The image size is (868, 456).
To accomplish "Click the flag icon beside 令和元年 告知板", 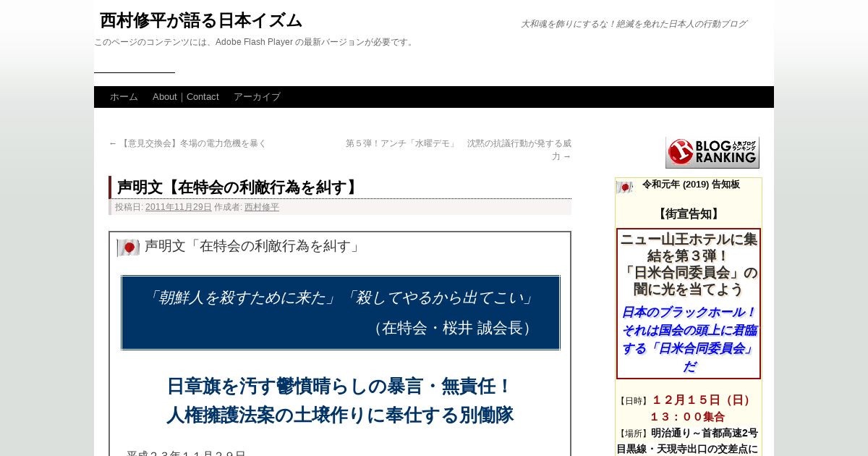I will [x=624, y=187].
